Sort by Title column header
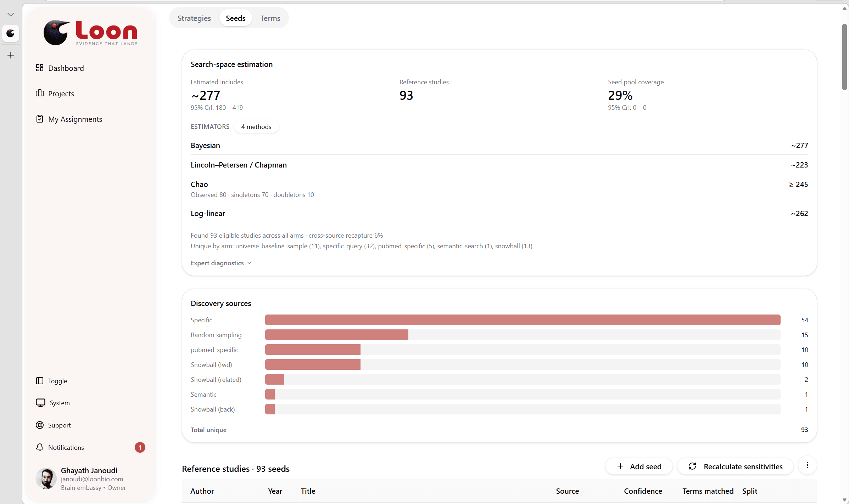This screenshot has height=504, width=849. (x=308, y=491)
